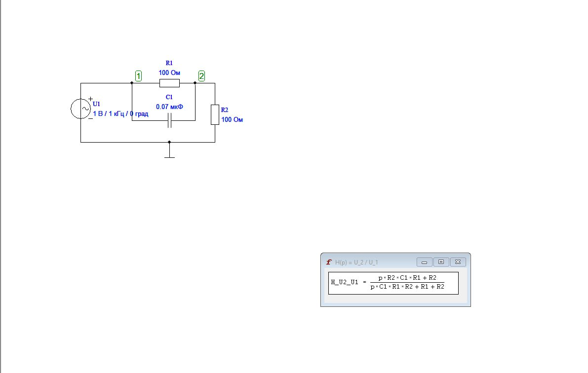This screenshot has height=373, width=588.
Task: Click node marker 1
Action: [x=138, y=76]
